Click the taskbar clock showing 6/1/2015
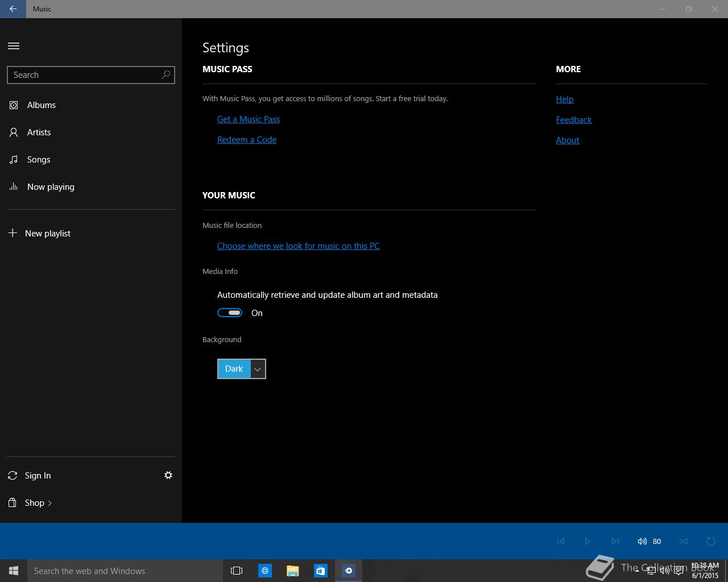 705,571
